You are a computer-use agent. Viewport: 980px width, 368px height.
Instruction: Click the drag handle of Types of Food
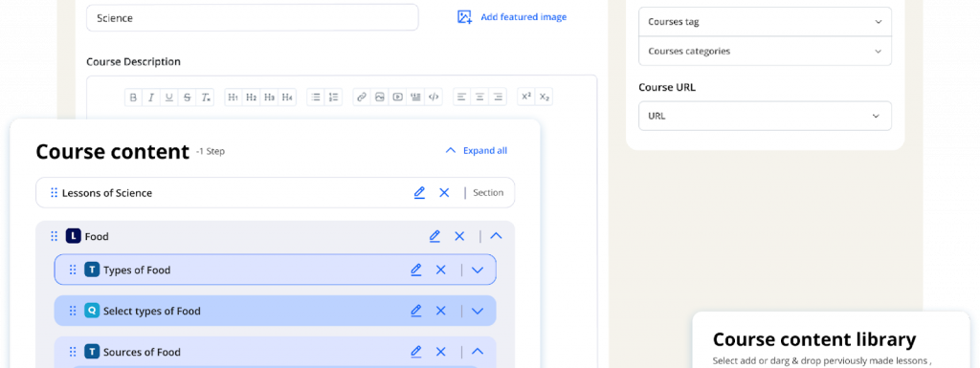coord(73,271)
